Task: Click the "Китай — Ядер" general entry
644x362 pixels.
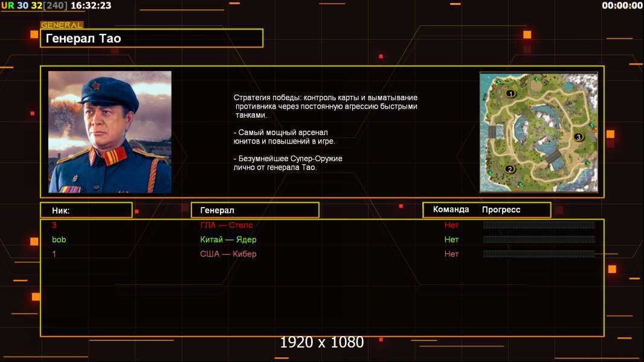Action: [228, 240]
